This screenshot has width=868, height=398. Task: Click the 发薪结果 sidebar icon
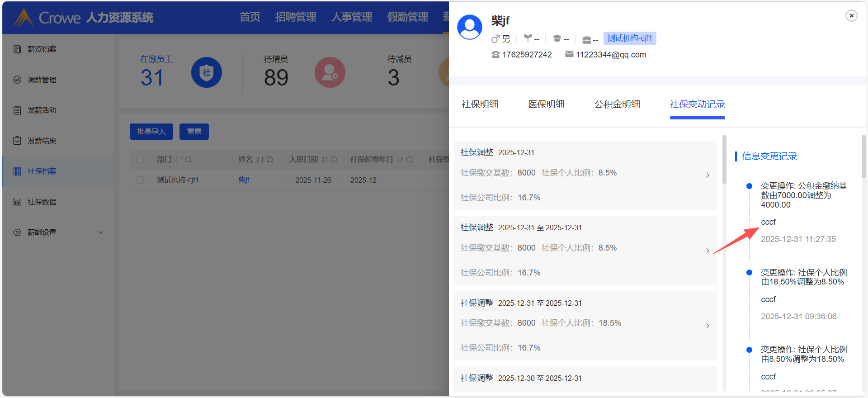pyautogui.click(x=17, y=141)
